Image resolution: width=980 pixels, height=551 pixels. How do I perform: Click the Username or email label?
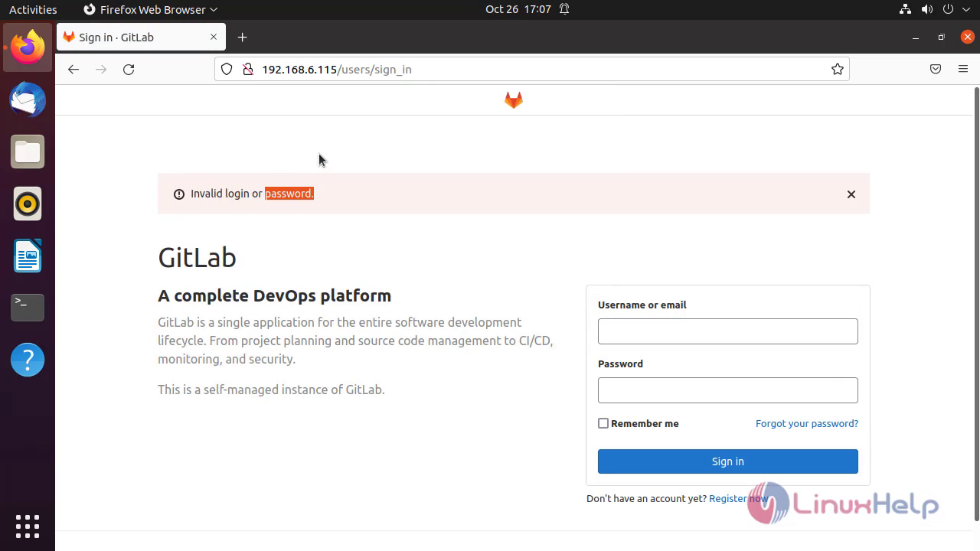642,305
